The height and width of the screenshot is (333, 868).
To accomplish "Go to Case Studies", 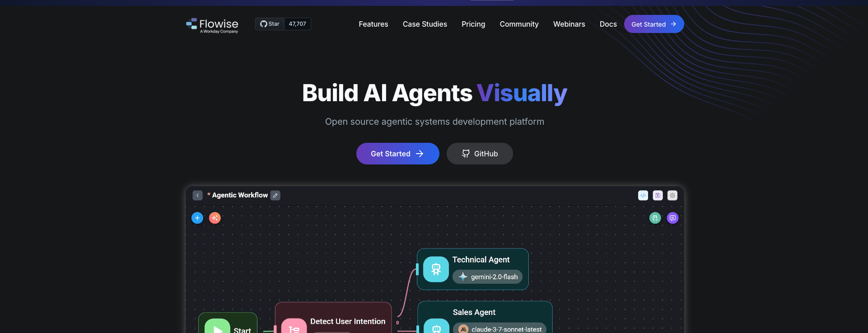I will click(425, 24).
